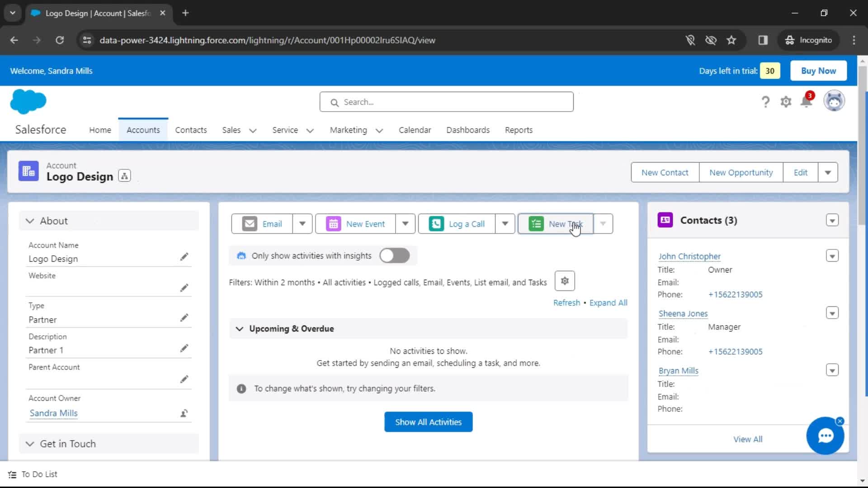Image resolution: width=868 pixels, height=488 pixels.
Task: Open New Event dropdown arrow
Action: pos(406,224)
